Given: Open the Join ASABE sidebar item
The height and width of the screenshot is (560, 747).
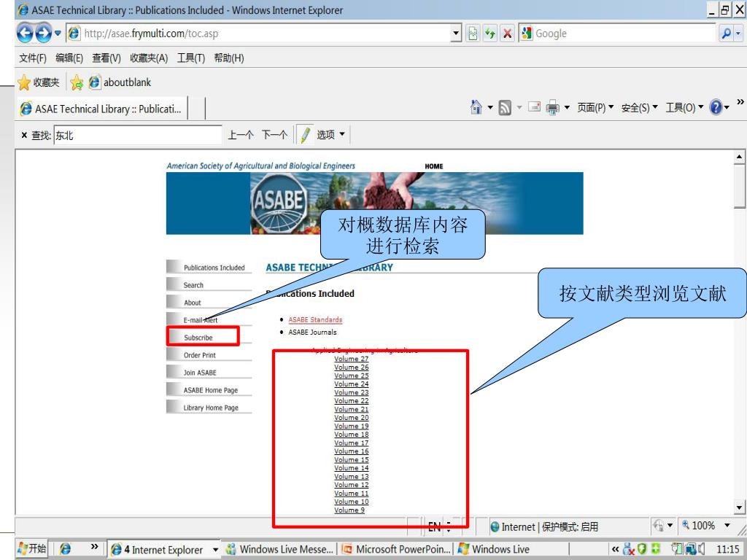Looking at the screenshot, I should tap(209, 373).
